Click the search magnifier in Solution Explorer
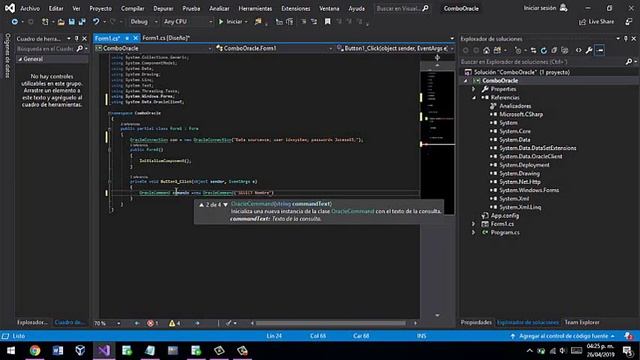The image size is (640, 360). (629, 62)
